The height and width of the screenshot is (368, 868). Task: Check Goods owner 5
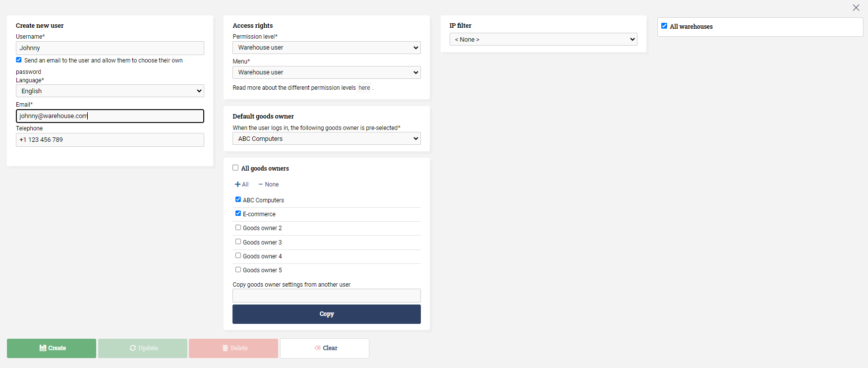coord(238,270)
